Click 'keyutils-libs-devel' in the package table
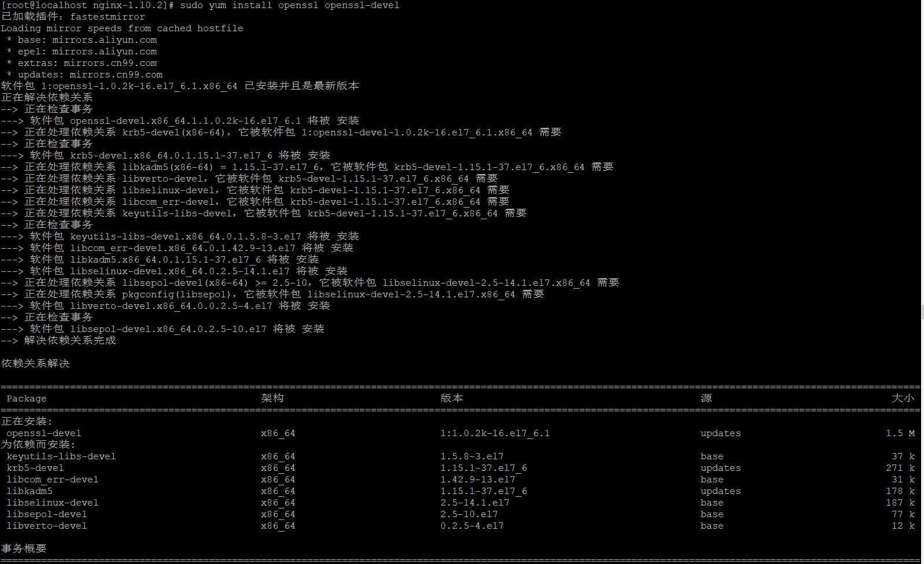This screenshot has height=564, width=924. 61,456
